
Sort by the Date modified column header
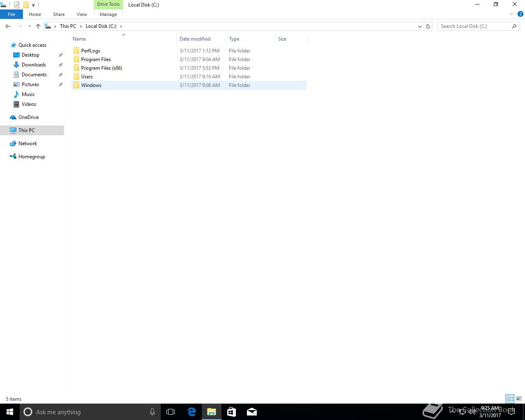(201, 39)
